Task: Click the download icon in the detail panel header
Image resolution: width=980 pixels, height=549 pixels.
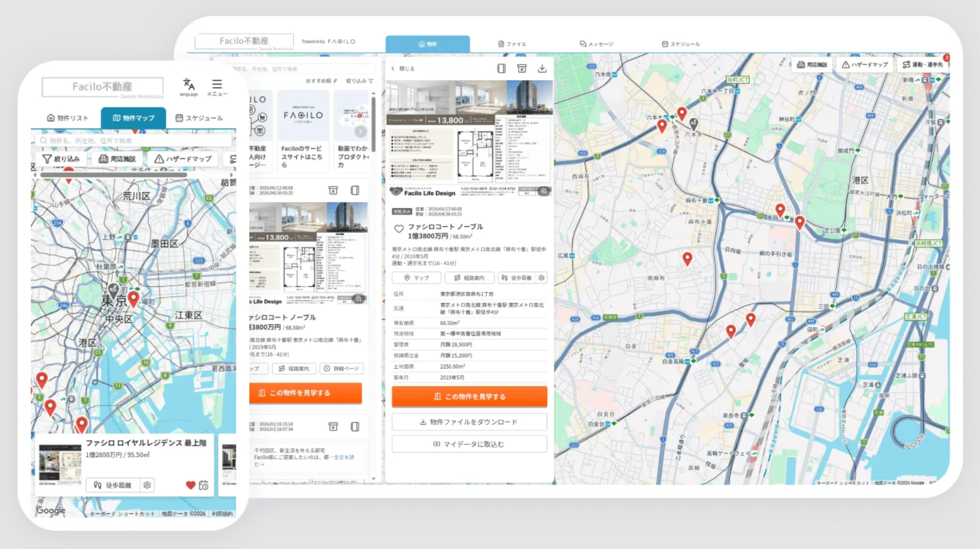Action: [x=542, y=68]
